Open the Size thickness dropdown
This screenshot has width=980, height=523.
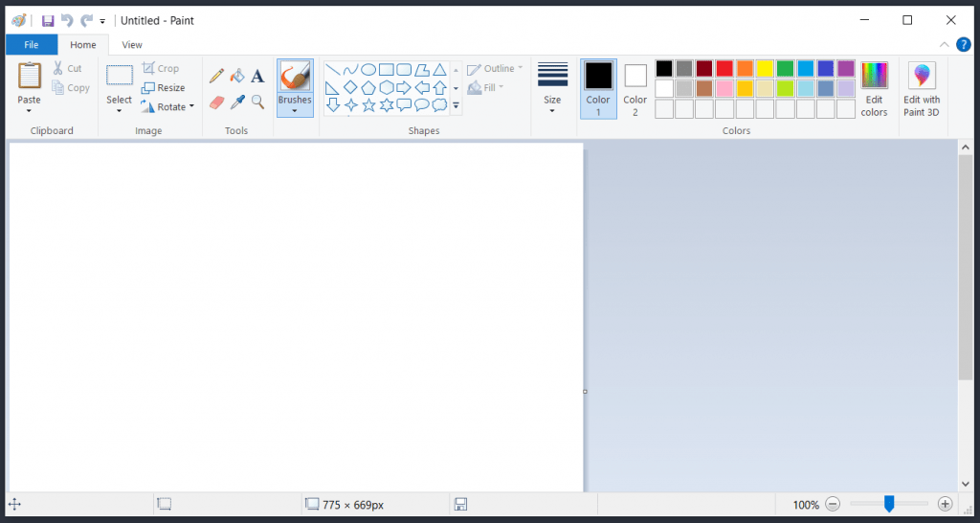click(x=552, y=89)
